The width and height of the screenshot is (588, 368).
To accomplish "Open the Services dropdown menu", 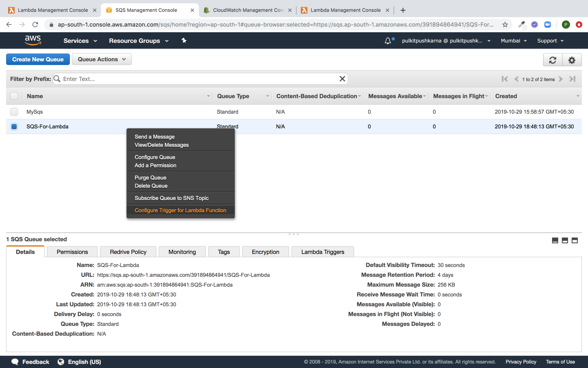I will pyautogui.click(x=80, y=41).
